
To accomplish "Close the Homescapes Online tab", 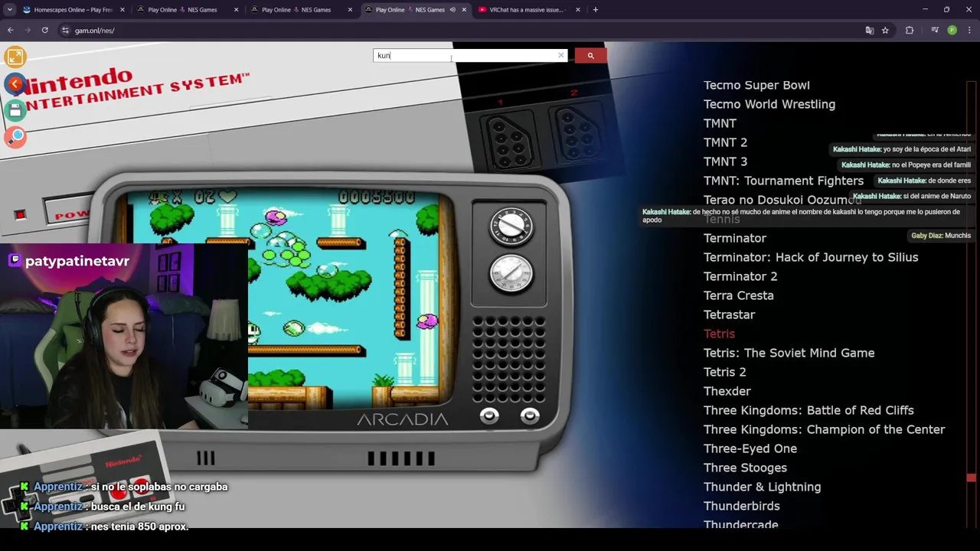I will [122, 10].
